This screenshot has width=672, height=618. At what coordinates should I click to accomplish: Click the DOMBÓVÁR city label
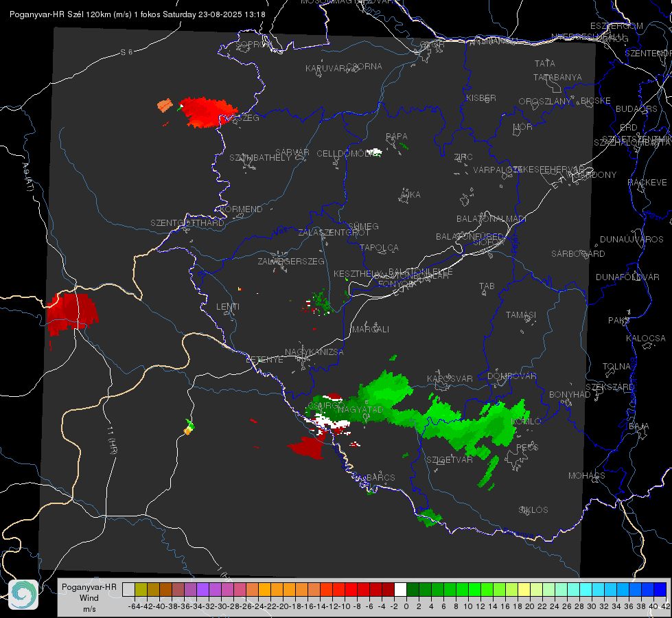click(511, 376)
